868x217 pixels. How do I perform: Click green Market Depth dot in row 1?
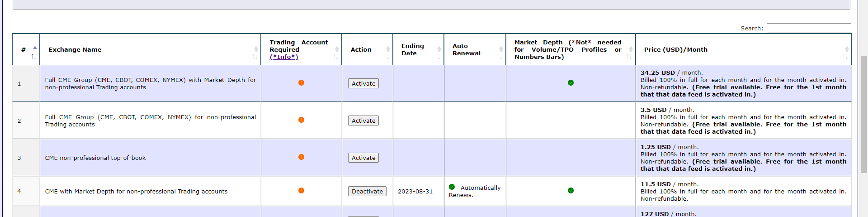(571, 83)
